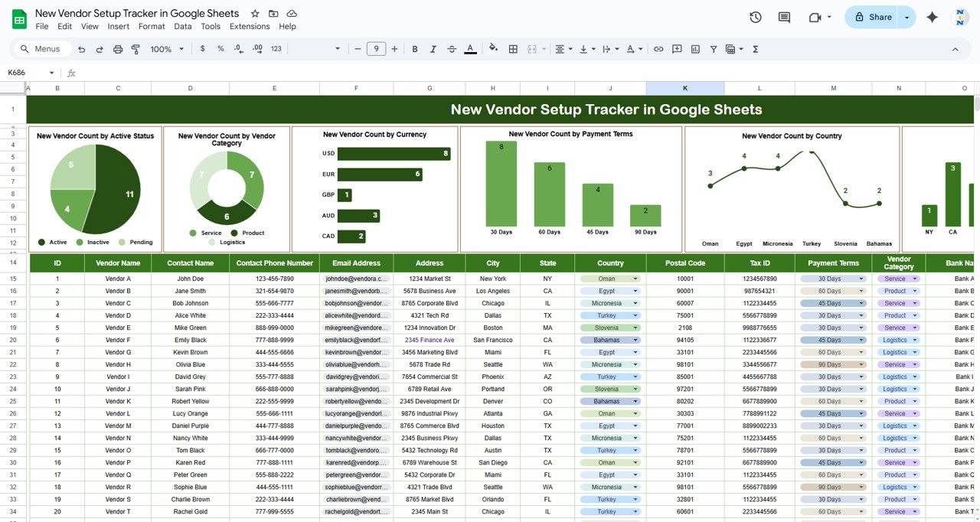Open text rotation dropdown
Image resolution: width=980 pixels, height=522 pixels.
pos(634,49)
